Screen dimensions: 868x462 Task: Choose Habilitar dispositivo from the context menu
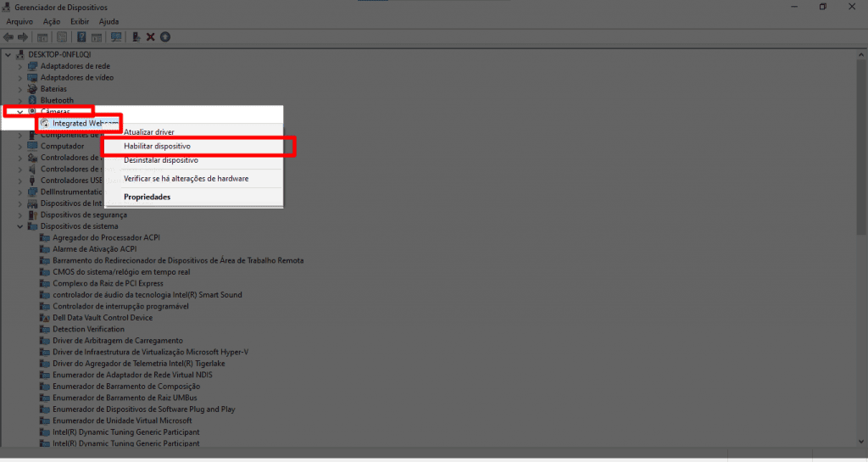[x=157, y=146]
